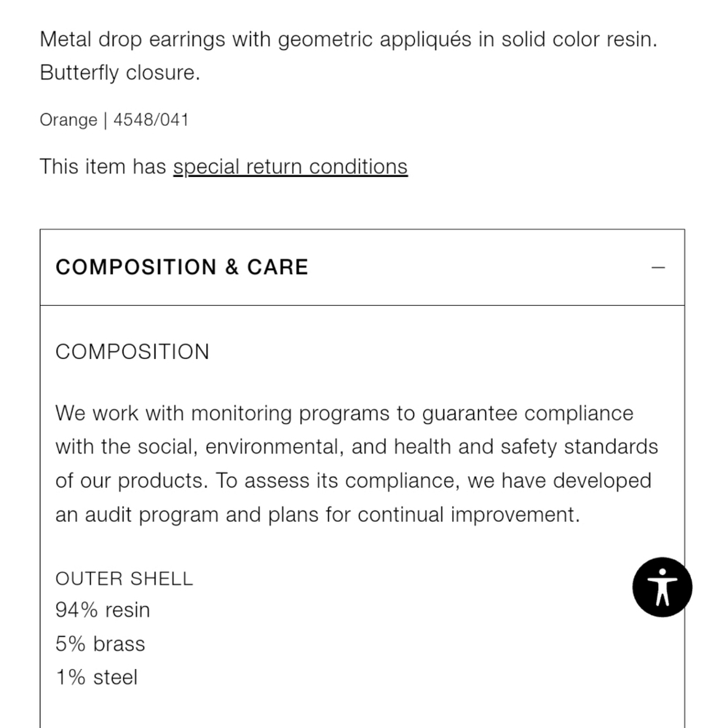Click the 4548/041 reference number

[151, 120]
